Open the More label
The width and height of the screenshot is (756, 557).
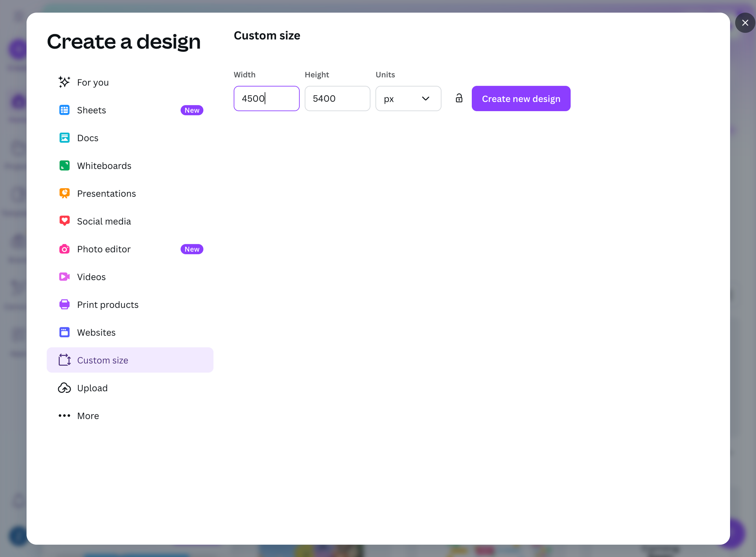88,416
